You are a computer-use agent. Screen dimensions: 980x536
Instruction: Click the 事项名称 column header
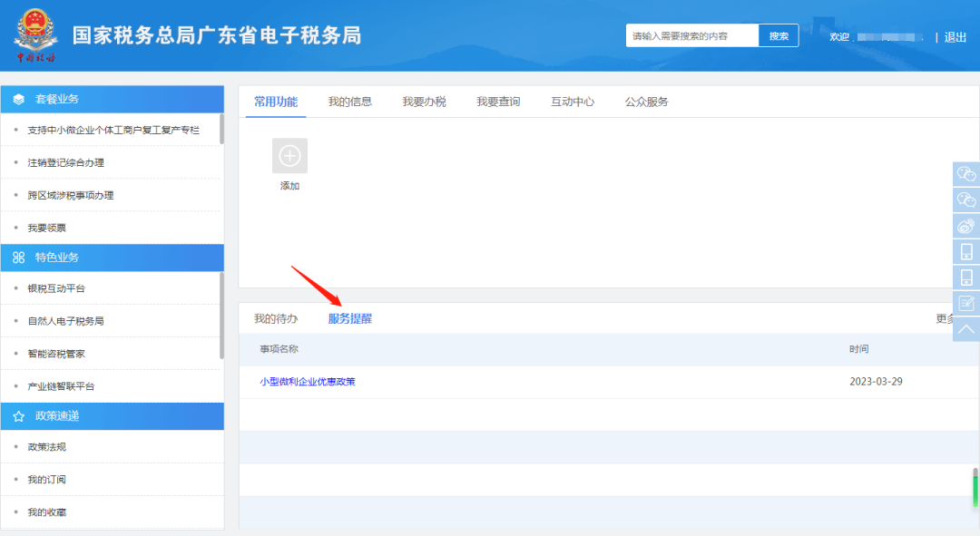pyautogui.click(x=279, y=349)
